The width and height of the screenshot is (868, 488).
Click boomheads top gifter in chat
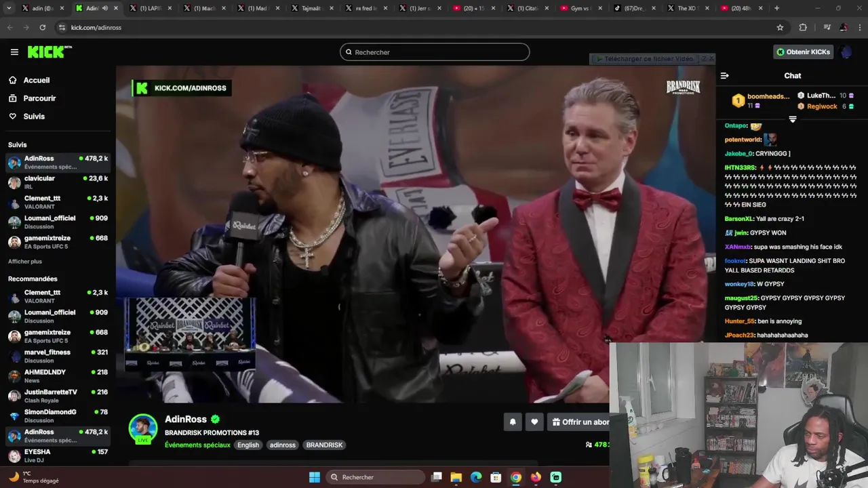[x=760, y=100]
